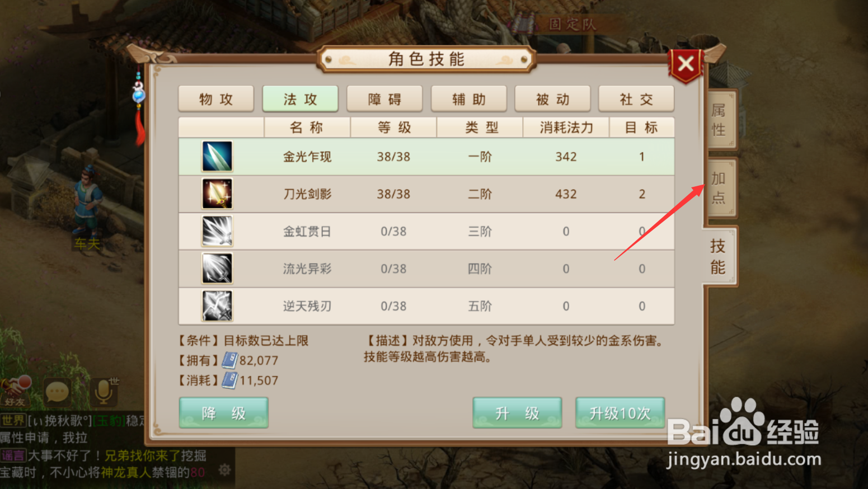Viewport: 868px width, 489px height.
Task: Open the chat bubble icon
Action: tap(57, 392)
